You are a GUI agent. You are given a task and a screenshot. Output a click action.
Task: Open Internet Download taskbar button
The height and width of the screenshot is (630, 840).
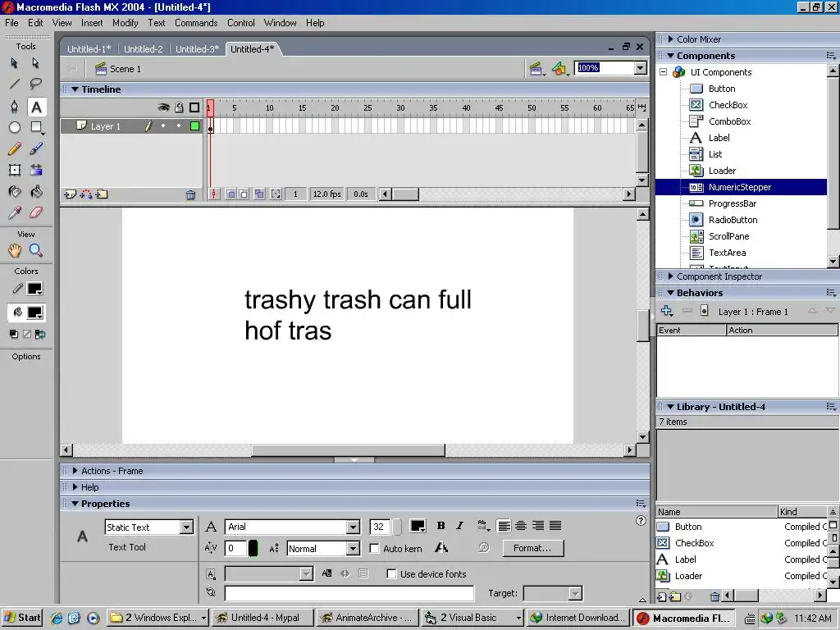577,618
